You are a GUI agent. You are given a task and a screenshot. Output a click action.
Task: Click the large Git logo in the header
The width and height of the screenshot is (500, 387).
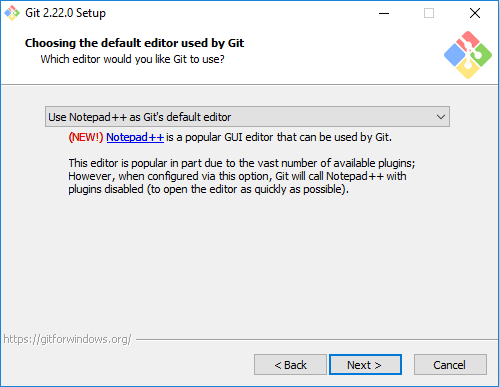tap(468, 55)
